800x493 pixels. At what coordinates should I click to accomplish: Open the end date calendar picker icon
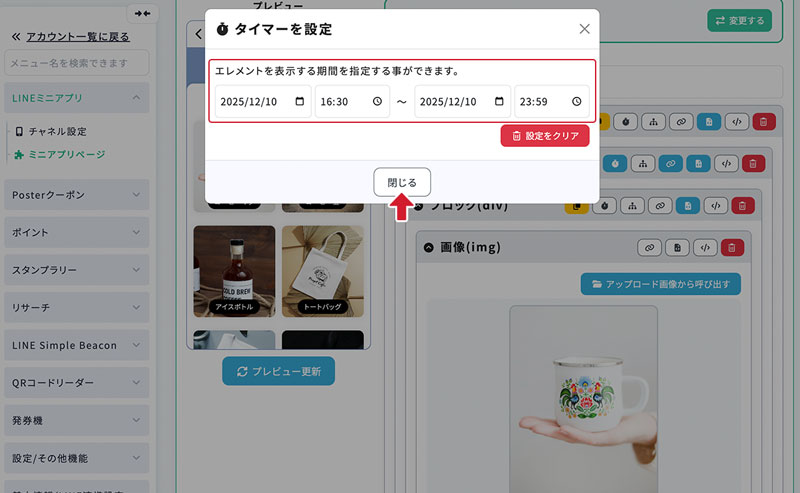pyautogui.click(x=498, y=102)
